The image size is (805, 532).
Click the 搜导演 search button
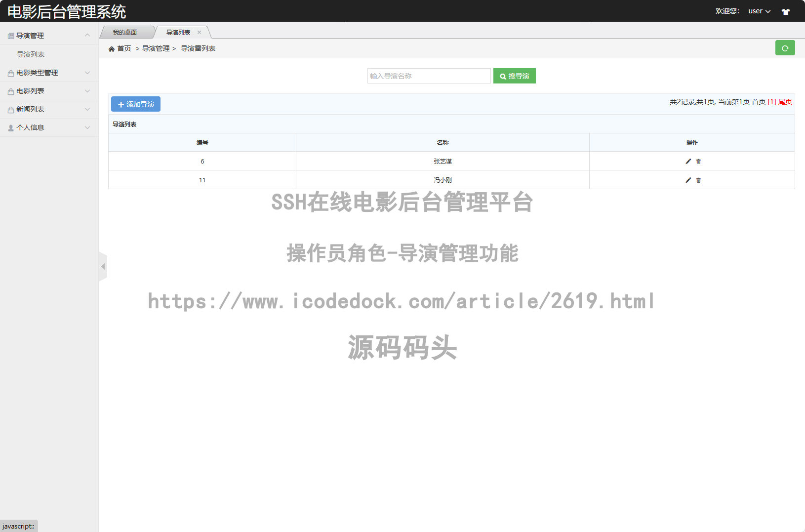coord(514,76)
